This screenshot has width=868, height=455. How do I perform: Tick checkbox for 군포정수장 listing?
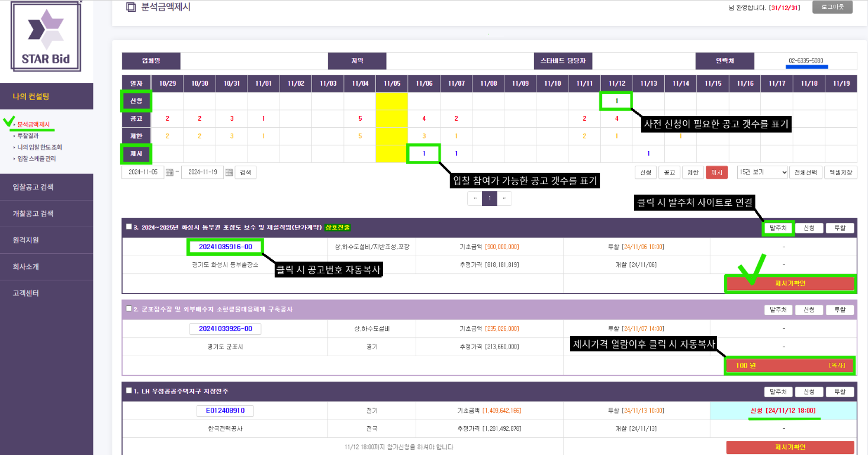128,309
